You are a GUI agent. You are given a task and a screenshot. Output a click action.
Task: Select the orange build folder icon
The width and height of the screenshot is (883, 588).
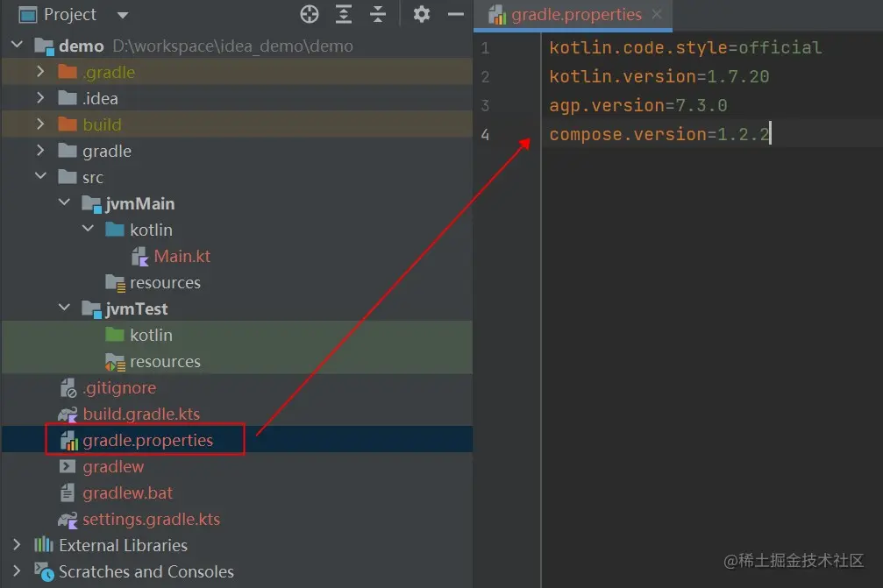[x=68, y=124]
